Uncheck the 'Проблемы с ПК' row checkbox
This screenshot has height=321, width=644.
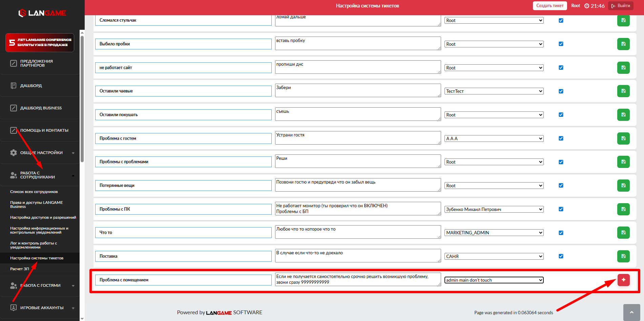pyautogui.click(x=561, y=209)
